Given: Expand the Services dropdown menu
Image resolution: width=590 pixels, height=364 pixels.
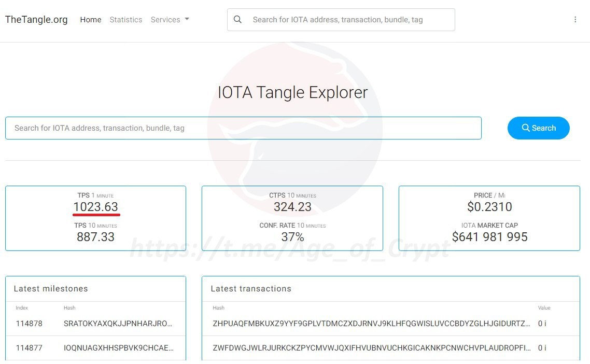Looking at the screenshot, I should pyautogui.click(x=170, y=20).
